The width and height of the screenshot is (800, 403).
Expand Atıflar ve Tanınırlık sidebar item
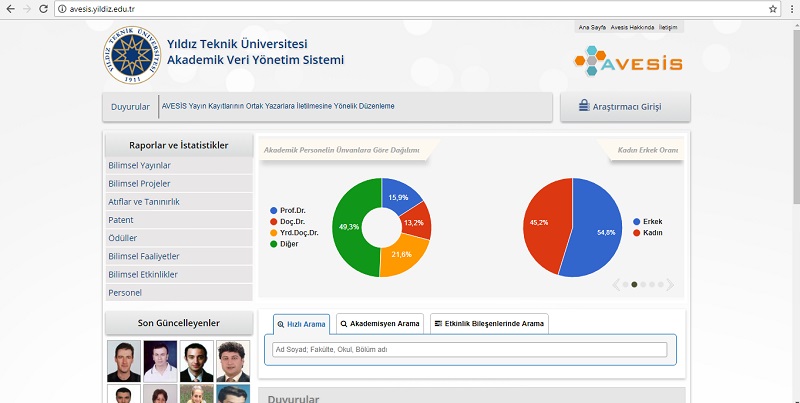coord(144,201)
